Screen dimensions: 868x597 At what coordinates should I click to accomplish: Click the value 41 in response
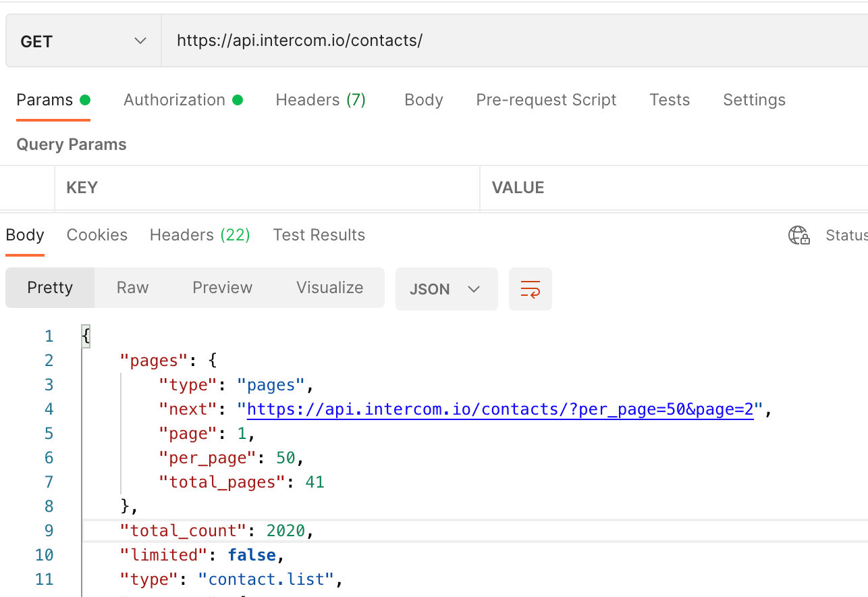pos(315,482)
